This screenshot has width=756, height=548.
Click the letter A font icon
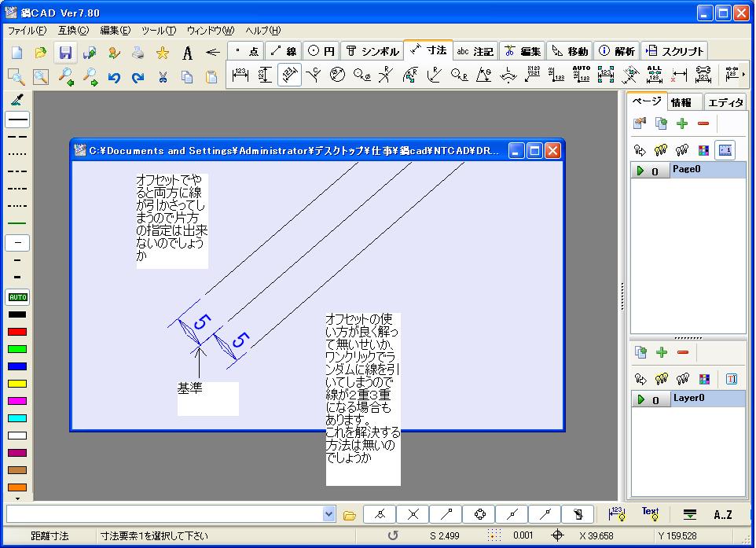[x=187, y=53]
